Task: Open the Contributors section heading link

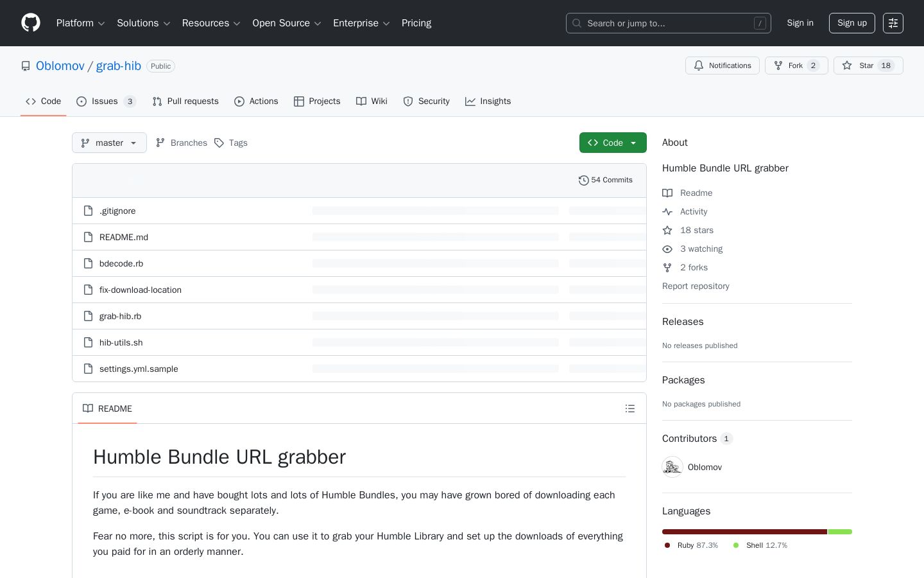Action: pos(697,439)
